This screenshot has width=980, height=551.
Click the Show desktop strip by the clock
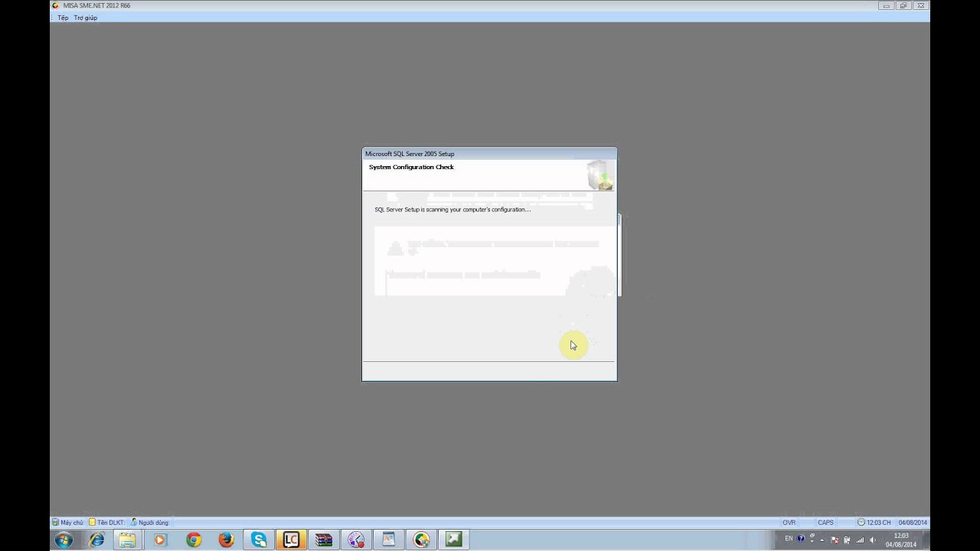926,540
